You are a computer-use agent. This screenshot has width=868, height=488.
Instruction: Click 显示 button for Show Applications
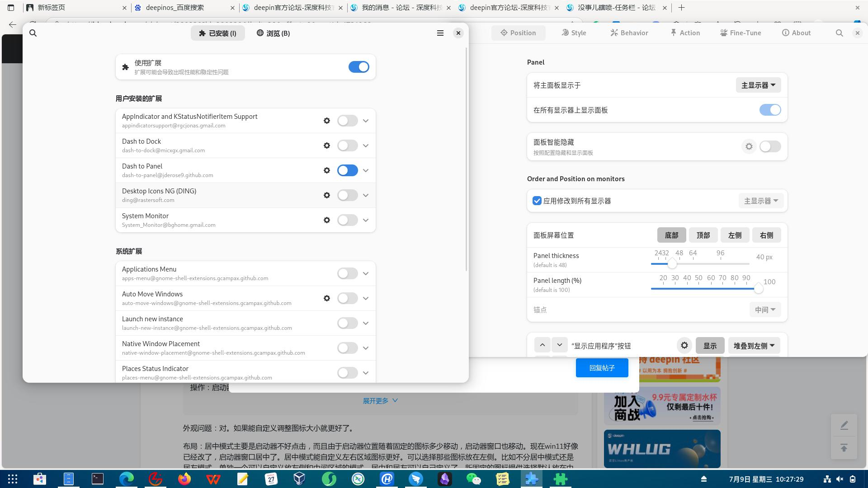coord(710,346)
